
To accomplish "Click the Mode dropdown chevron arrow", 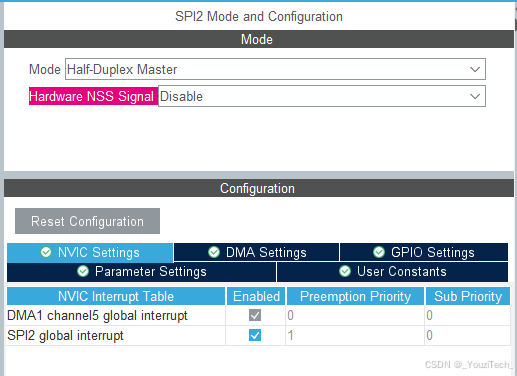I will click(x=475, y=69).
